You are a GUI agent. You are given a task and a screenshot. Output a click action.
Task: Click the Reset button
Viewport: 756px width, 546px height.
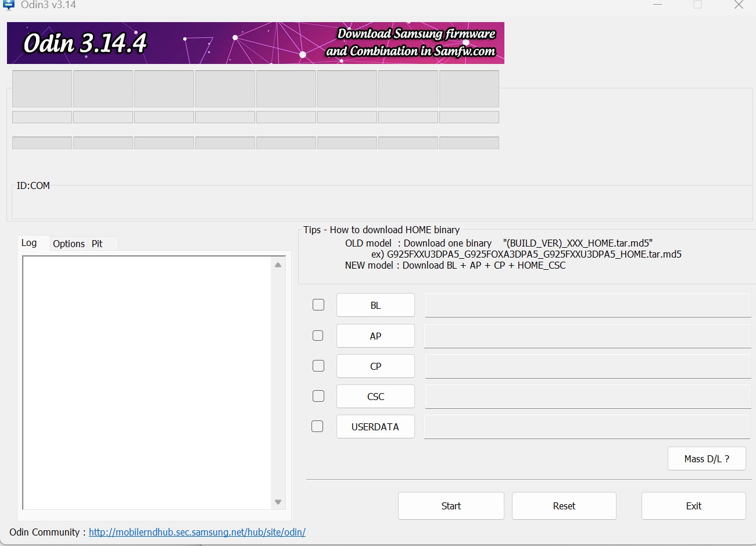pos(563,505)
